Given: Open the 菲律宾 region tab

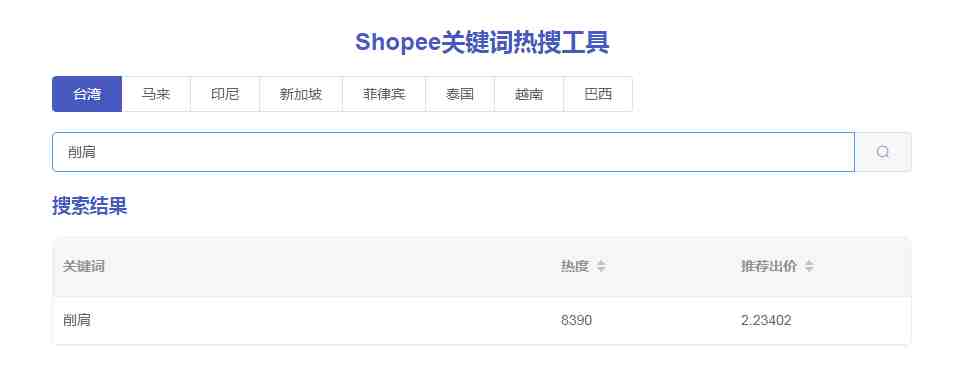Looking at the screenshot, I should point(384,94).
